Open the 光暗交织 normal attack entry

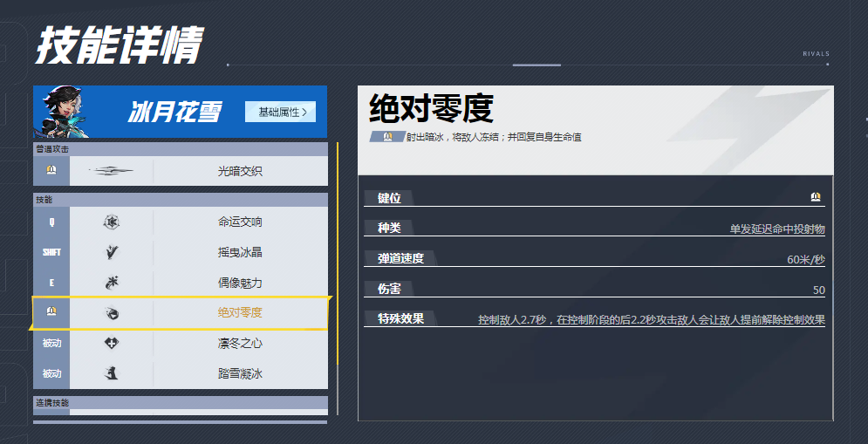(240, 172)
